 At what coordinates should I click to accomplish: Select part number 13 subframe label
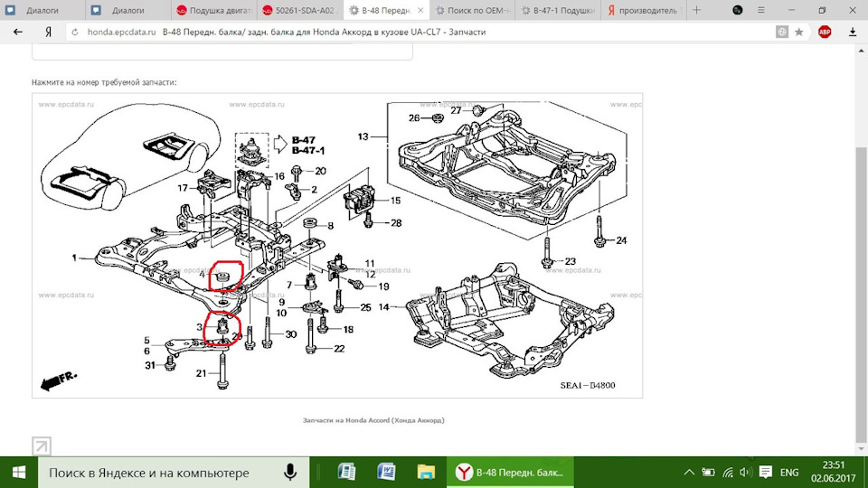pyautogui.click(x=363, y=136)
